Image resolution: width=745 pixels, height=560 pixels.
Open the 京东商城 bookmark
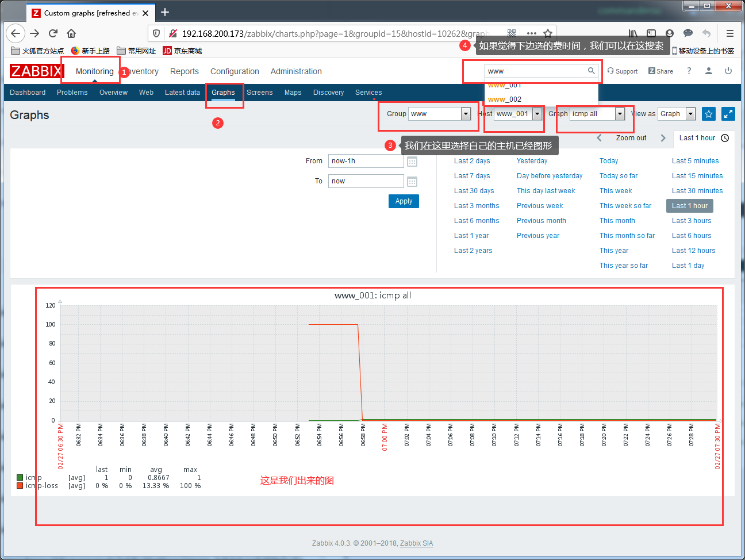pyautogui.click(x=182, y=51)
